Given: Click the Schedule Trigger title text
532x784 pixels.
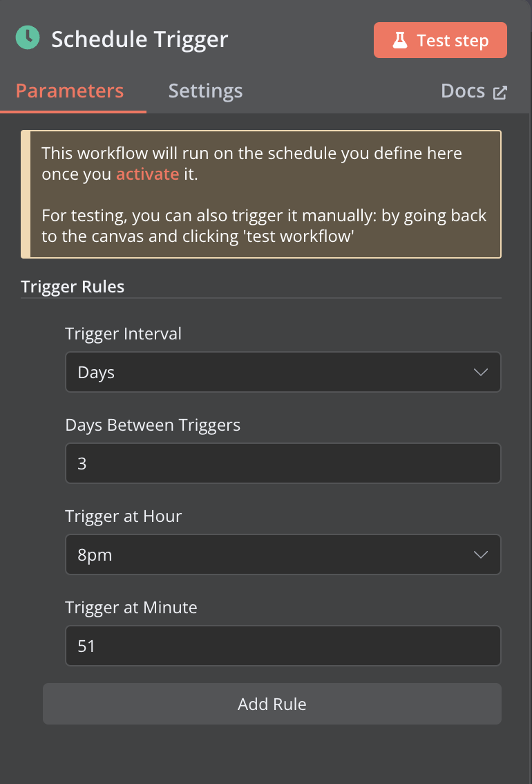Looking at the screenshot, I should [140, 39].
